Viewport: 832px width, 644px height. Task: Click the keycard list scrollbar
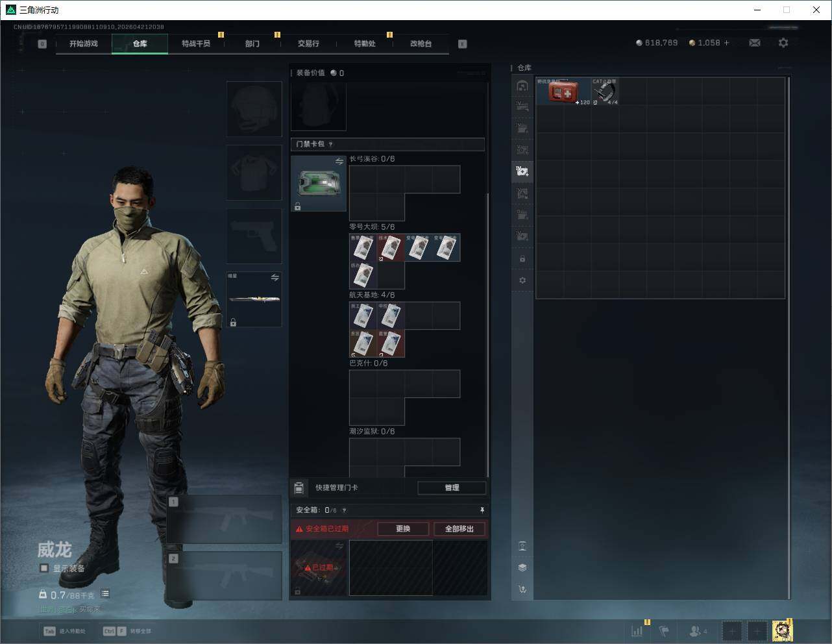pos(487,334)
